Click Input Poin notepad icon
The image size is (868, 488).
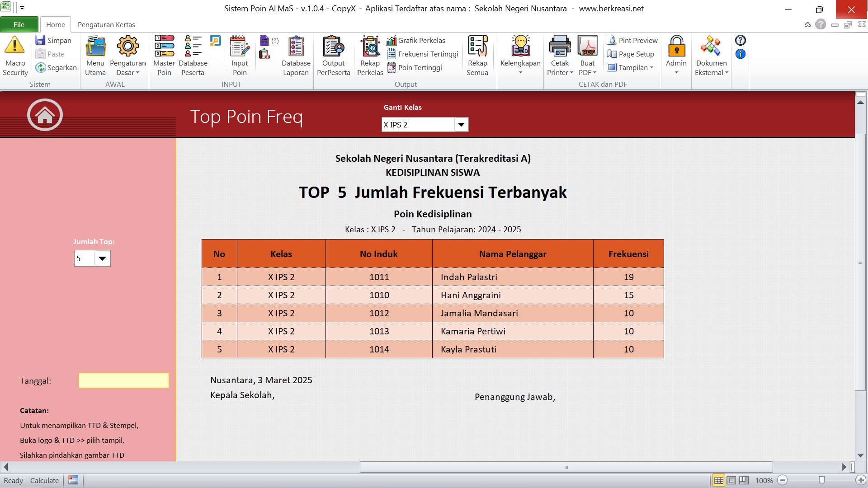point(240,46)
